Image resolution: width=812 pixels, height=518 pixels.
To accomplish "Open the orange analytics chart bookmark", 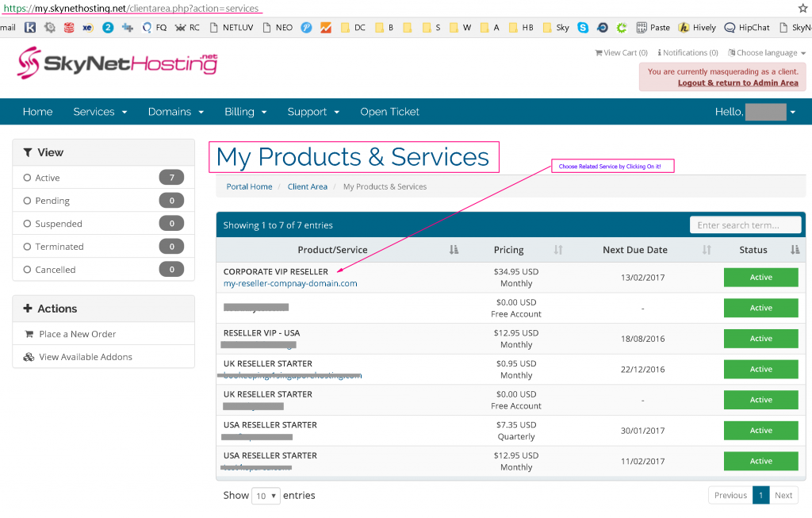I will coord(326,28).
